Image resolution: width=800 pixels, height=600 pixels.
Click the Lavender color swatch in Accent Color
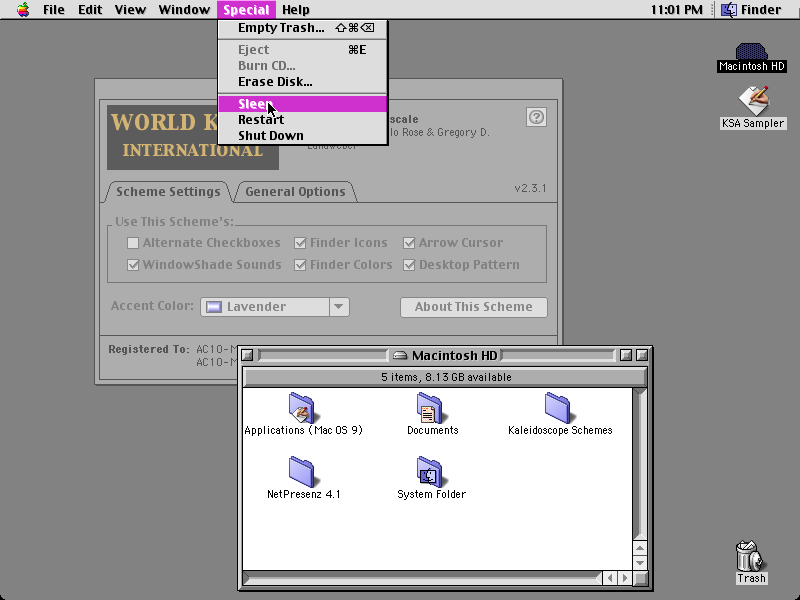[x=213, y=307]
